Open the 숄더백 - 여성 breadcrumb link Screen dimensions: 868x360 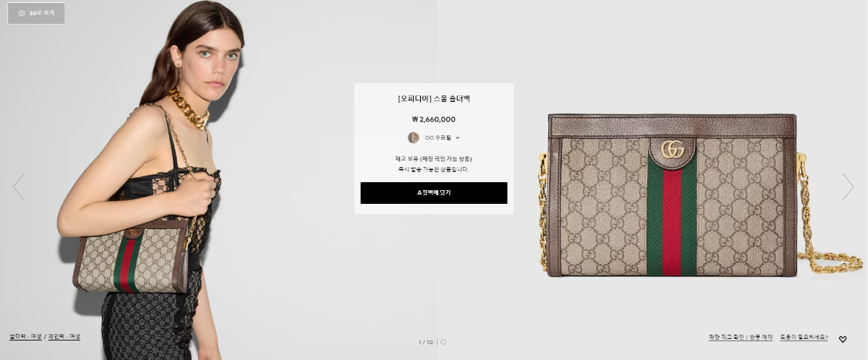pyautogui.click(x=26, y=337)
